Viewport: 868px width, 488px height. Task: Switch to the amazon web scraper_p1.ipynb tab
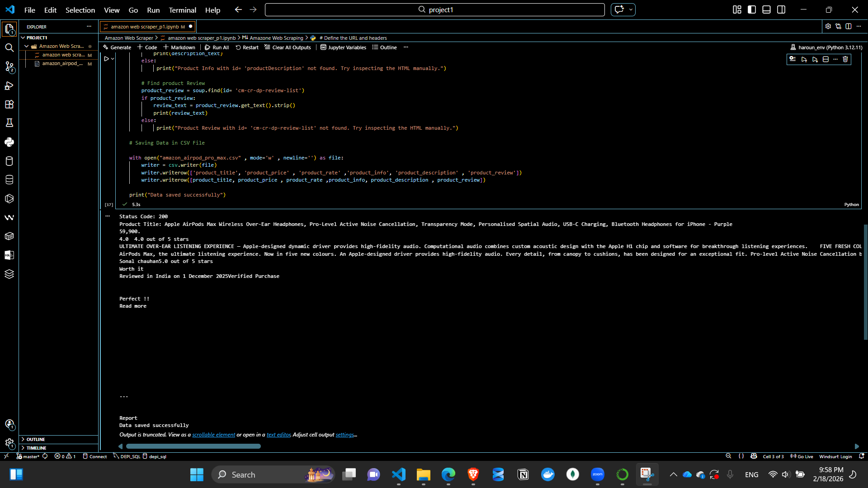coord(145,27)
